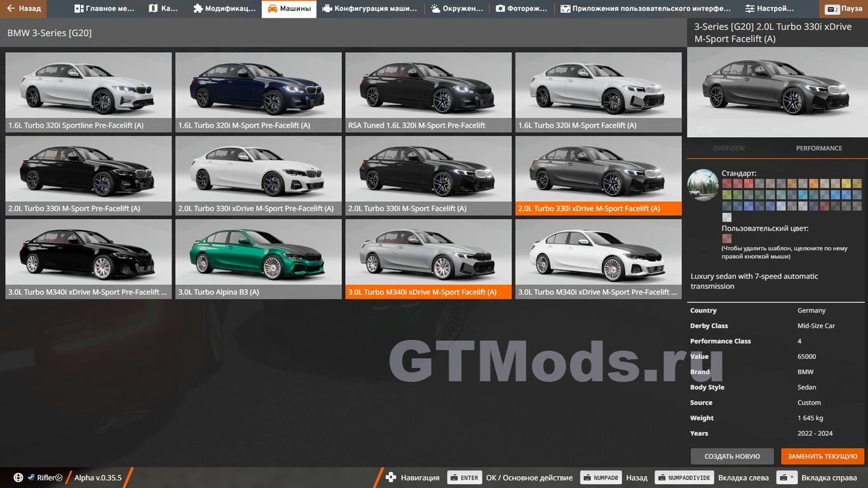The width and height of the screenshot is (868, 488).
Task: Pick the lone white swatch on fourth row
Action: tap(726, 217)
